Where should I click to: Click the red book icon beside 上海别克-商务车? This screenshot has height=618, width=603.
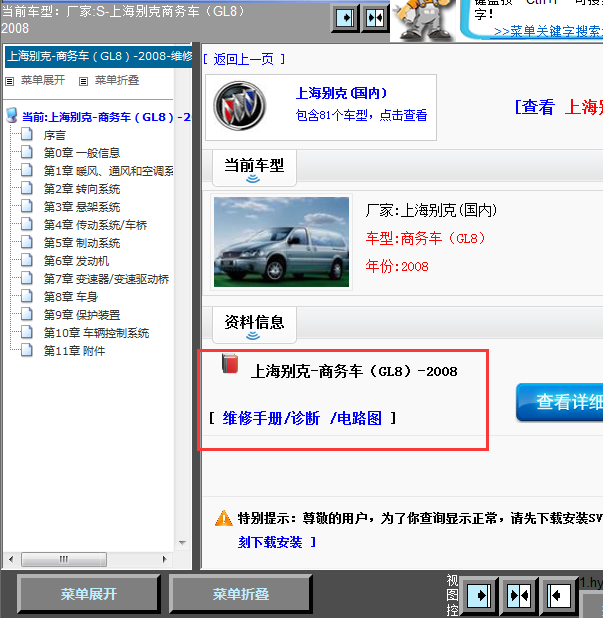pos(230,363)
